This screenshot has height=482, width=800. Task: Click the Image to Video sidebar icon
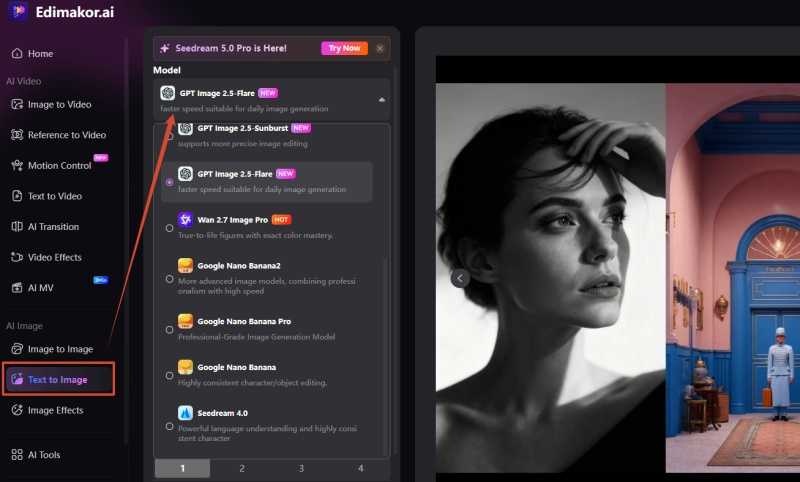point(17,105)
